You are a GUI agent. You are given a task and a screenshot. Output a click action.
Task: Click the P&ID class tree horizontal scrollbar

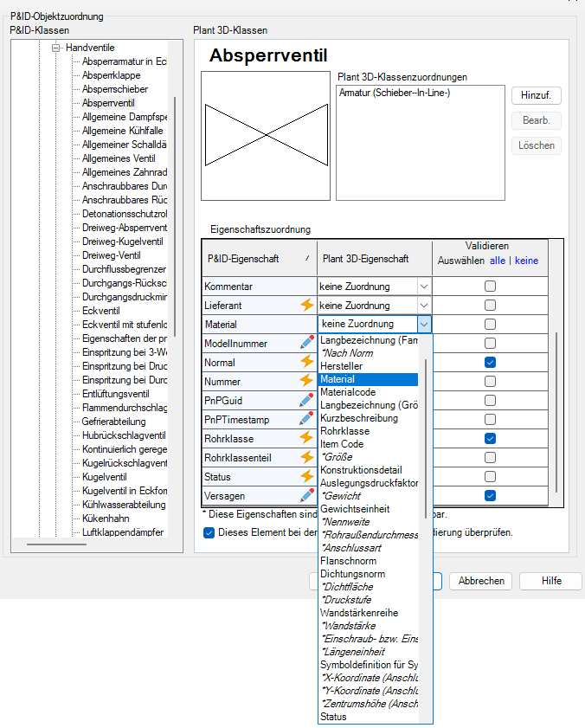(56, 544)
